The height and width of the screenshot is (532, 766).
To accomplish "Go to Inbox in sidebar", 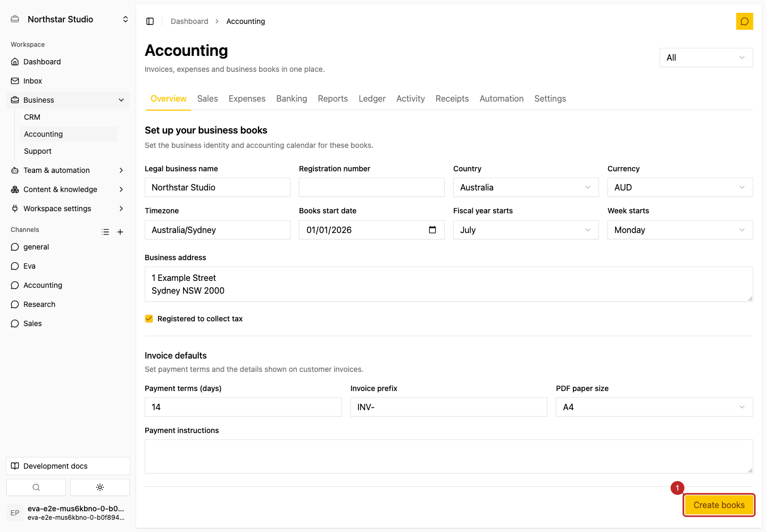I will pos(68,81).
